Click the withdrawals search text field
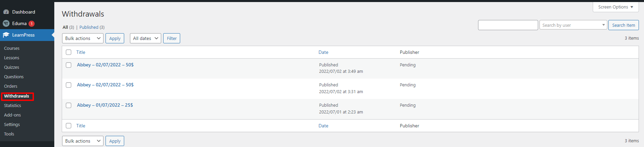 pyautogui.click(x=508, y=25)
